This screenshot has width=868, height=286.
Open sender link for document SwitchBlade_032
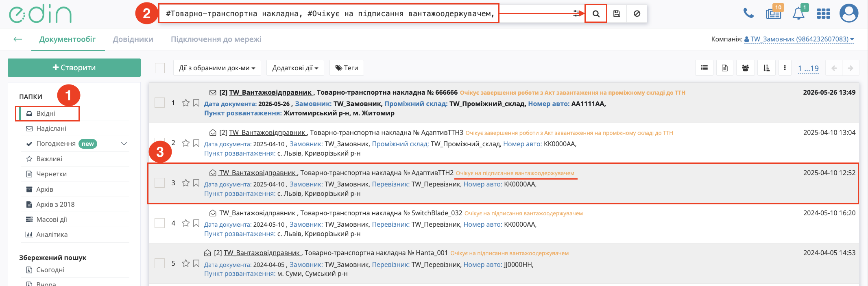coord(258,213)
